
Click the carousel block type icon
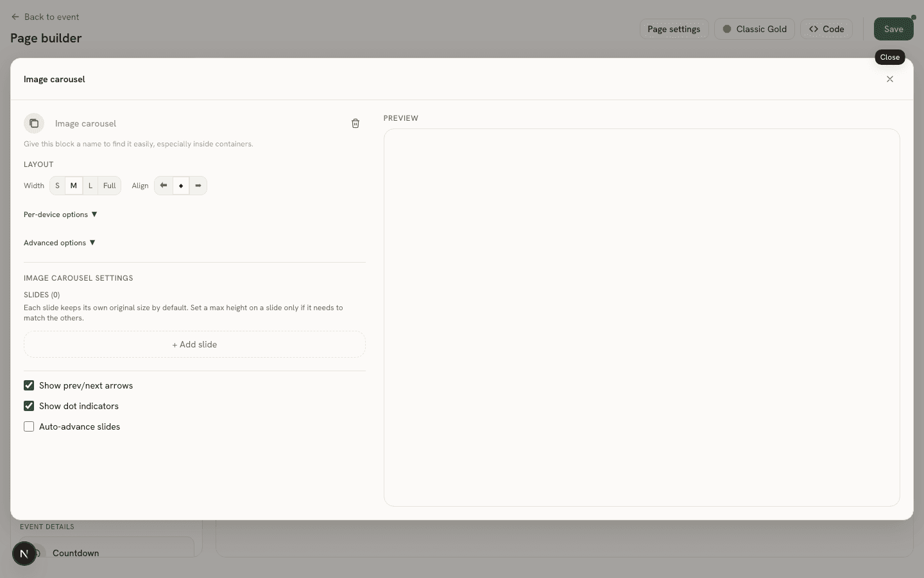click(x=34, y=123)
